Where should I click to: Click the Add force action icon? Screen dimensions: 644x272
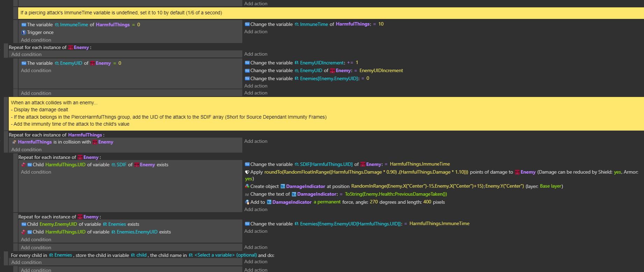click(247, 202)
